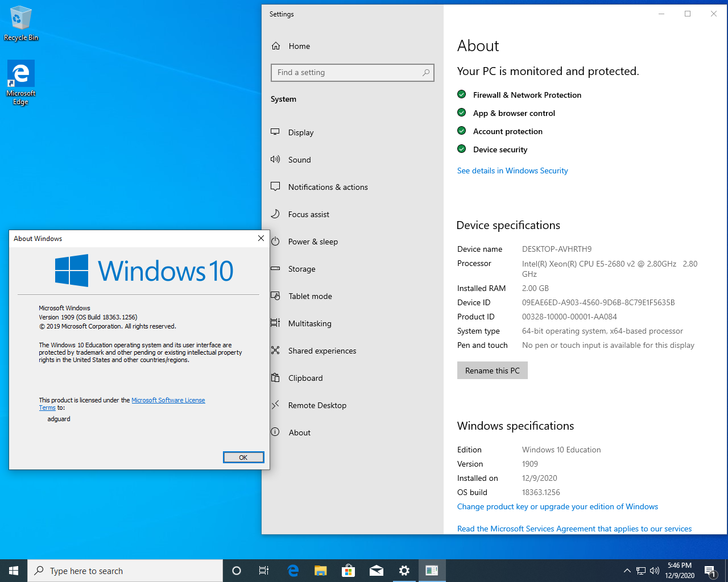Click the Clipboard icon in sidebar
This screenshot has height=582, width=728.
(275, 377)
